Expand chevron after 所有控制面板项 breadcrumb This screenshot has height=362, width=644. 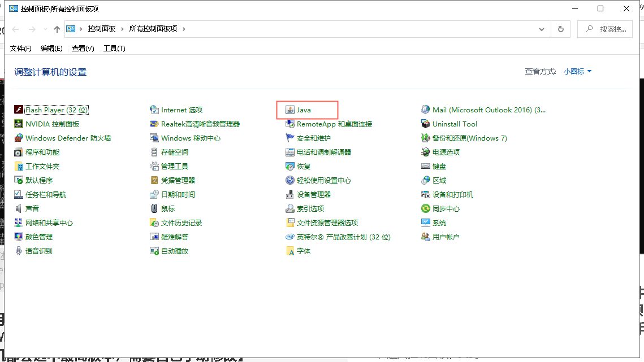point(184,29)
